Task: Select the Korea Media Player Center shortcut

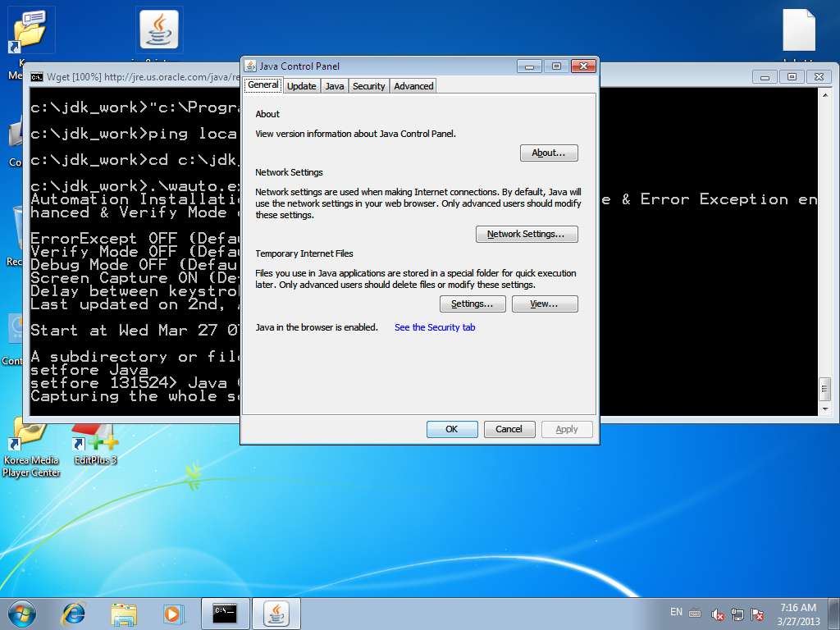Action: (x=30, y=449)
